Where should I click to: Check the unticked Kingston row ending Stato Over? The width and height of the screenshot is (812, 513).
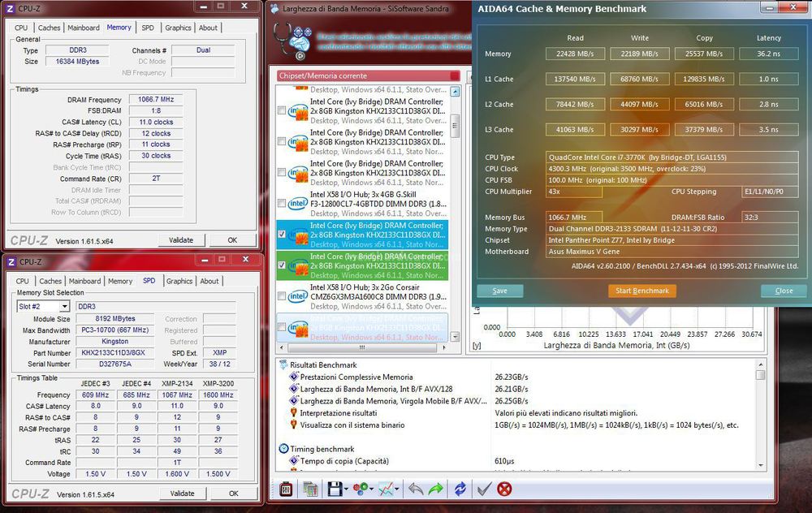(282, 110)
